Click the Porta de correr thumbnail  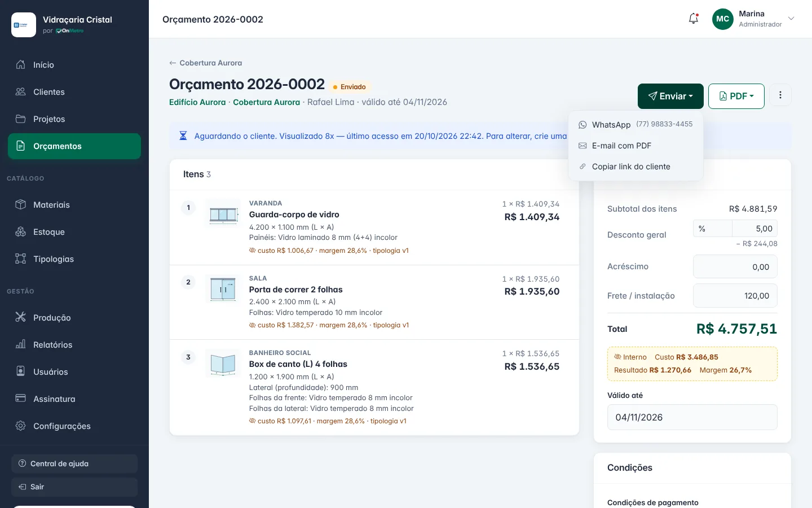[x=223, y=288]
